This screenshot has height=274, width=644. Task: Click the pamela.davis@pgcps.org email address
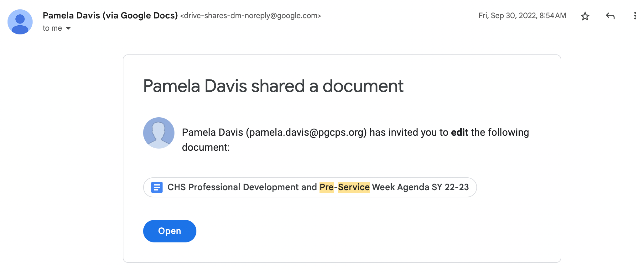(306, 132)
